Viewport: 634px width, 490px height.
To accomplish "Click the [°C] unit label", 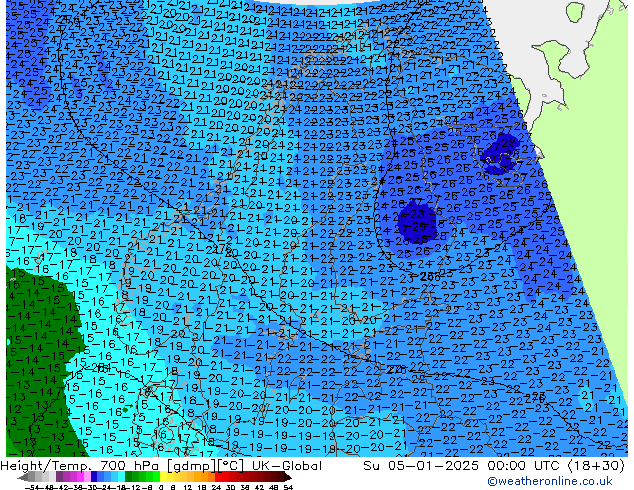I will (231, 466).
